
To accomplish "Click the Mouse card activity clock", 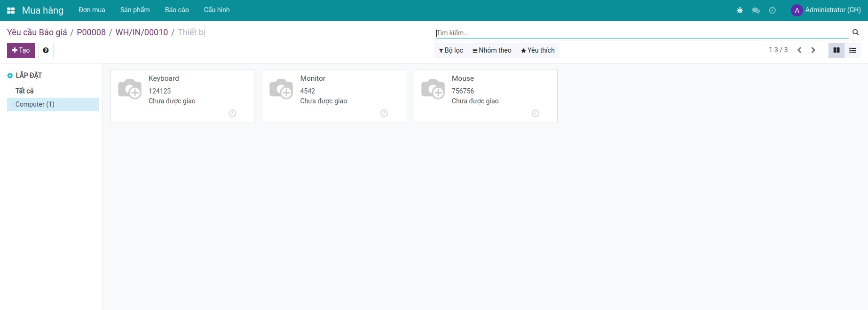I will [535, 113].
